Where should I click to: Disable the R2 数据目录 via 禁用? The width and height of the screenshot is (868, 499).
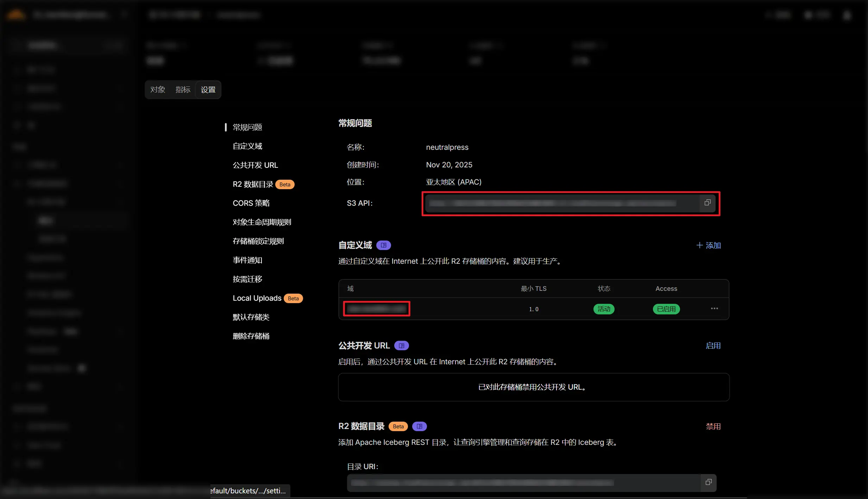714,426
